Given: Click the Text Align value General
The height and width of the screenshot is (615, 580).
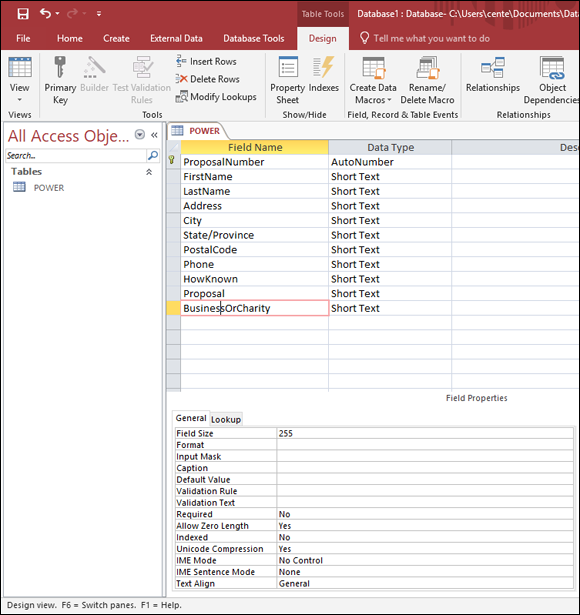Looking at the screenshot, I should coord(425,584).
